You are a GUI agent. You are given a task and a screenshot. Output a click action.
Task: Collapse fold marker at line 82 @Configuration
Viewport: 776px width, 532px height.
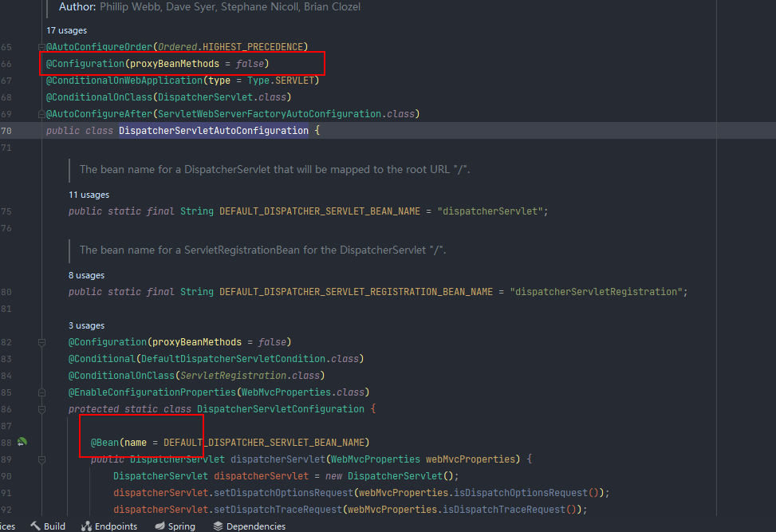pos(42,342)
